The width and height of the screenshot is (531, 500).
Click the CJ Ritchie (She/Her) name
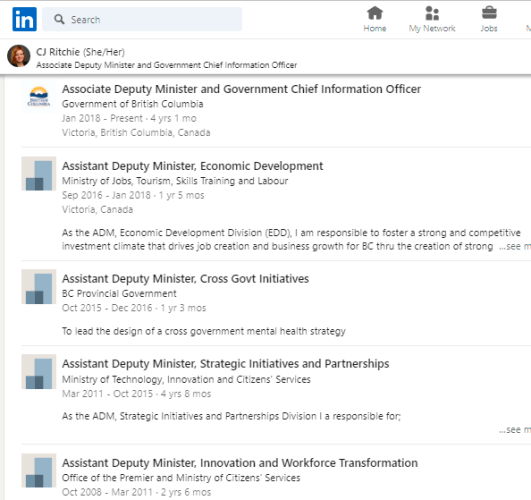pyautogui.click(x=81, y=52)
